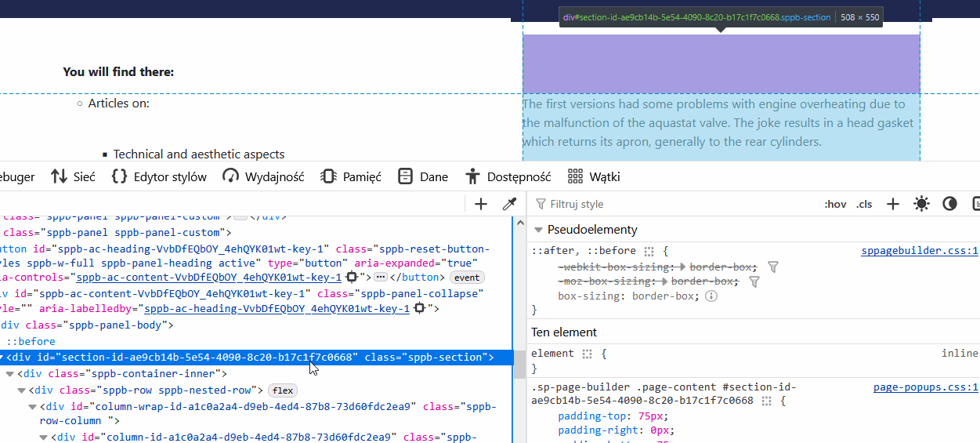The height and width of the screenshot is (443, 980).
Task: Switch to Edytor stylów tab
Action: click(159, 176)
